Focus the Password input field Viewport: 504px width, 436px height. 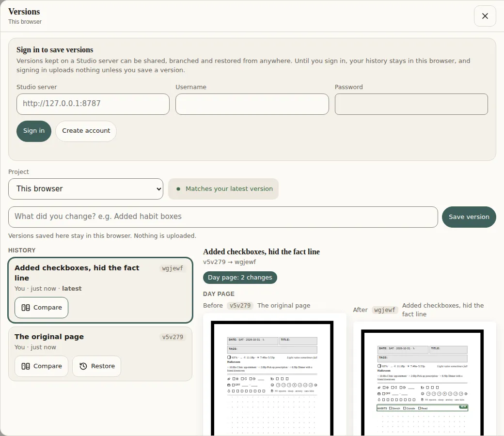click(x=411, y=104)
